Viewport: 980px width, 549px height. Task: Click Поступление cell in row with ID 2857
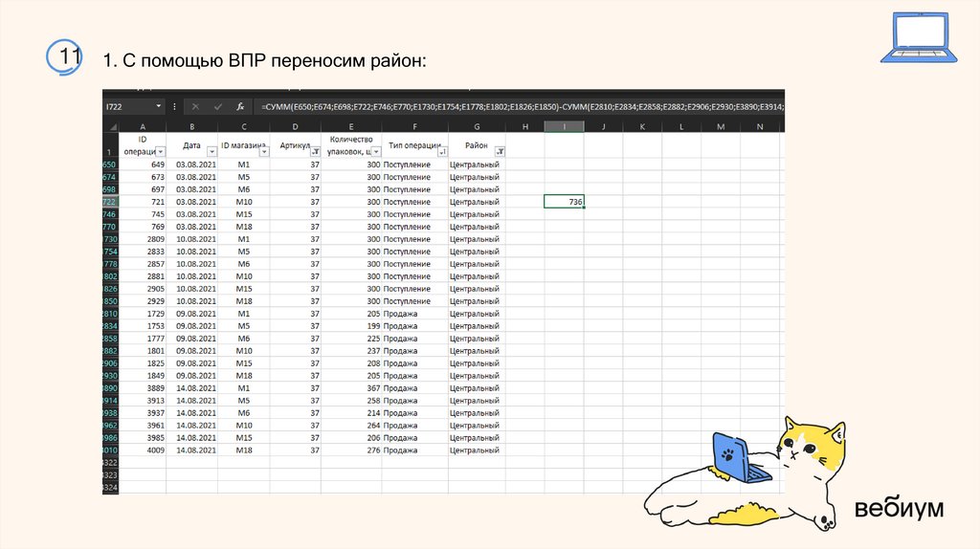(x=415, y=264)
